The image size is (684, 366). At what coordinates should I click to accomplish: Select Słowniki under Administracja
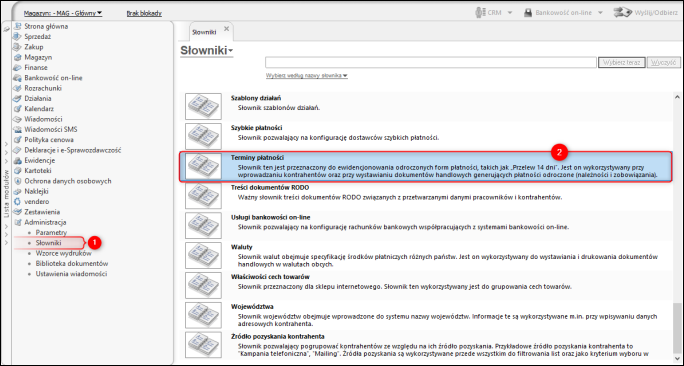pos(48,243)
